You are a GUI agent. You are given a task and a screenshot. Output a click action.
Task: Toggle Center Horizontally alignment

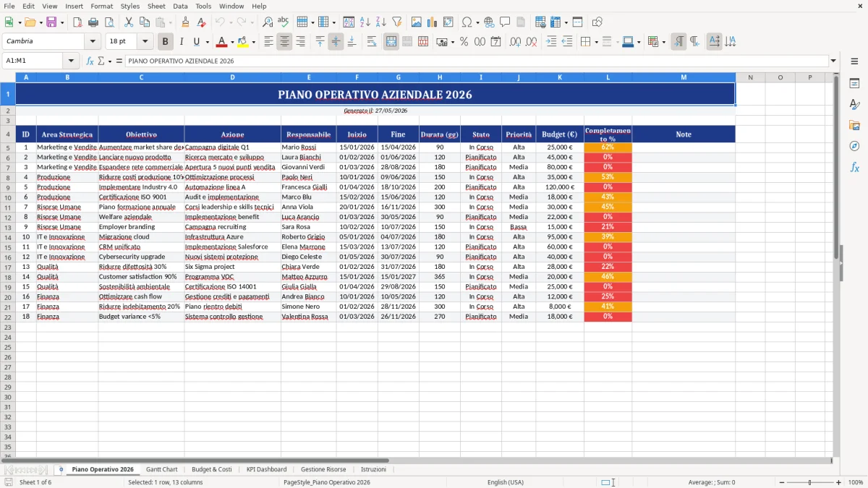pyautogui.click(x=284, y=42)
